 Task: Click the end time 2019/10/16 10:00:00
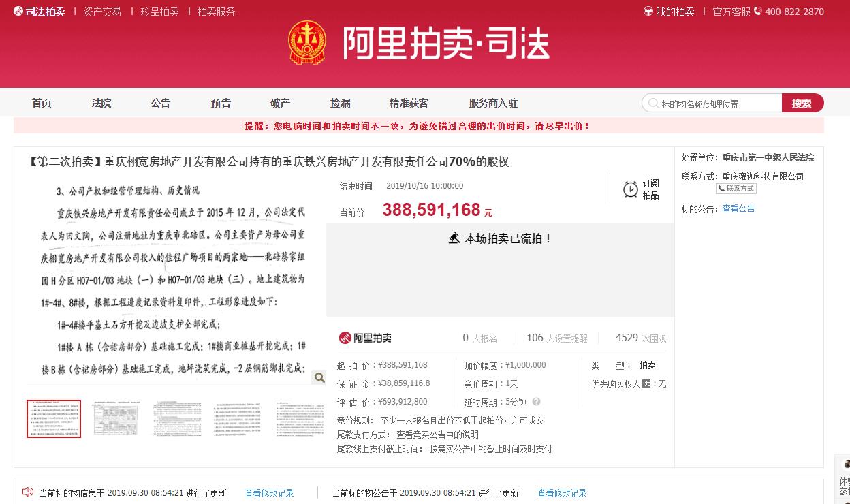(425, 186)
